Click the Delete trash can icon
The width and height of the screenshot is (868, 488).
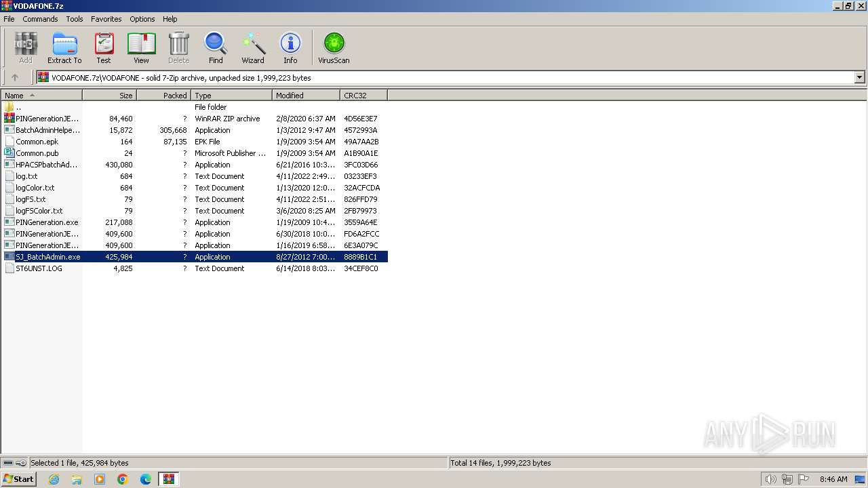(178, 48)
